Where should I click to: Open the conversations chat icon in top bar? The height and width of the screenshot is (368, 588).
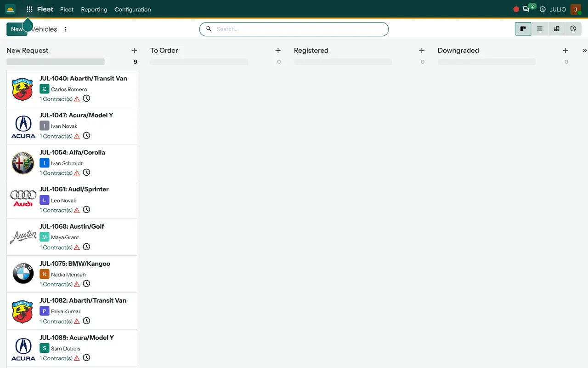526,9
